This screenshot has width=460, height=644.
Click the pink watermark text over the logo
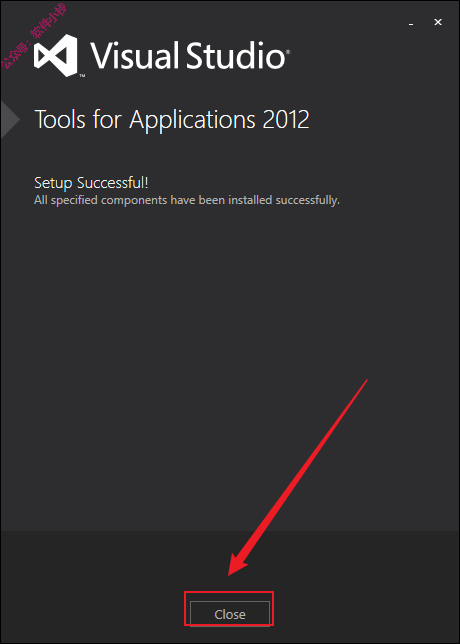(x=35, y=36)
